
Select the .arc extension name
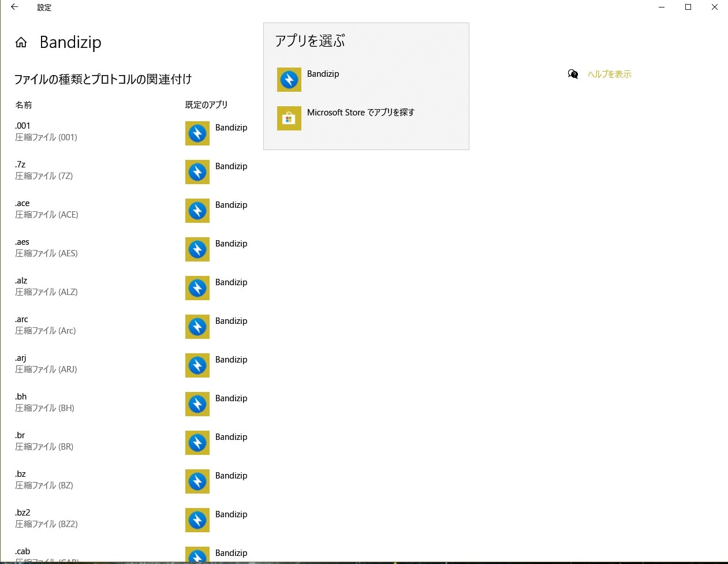click(21, 319)
